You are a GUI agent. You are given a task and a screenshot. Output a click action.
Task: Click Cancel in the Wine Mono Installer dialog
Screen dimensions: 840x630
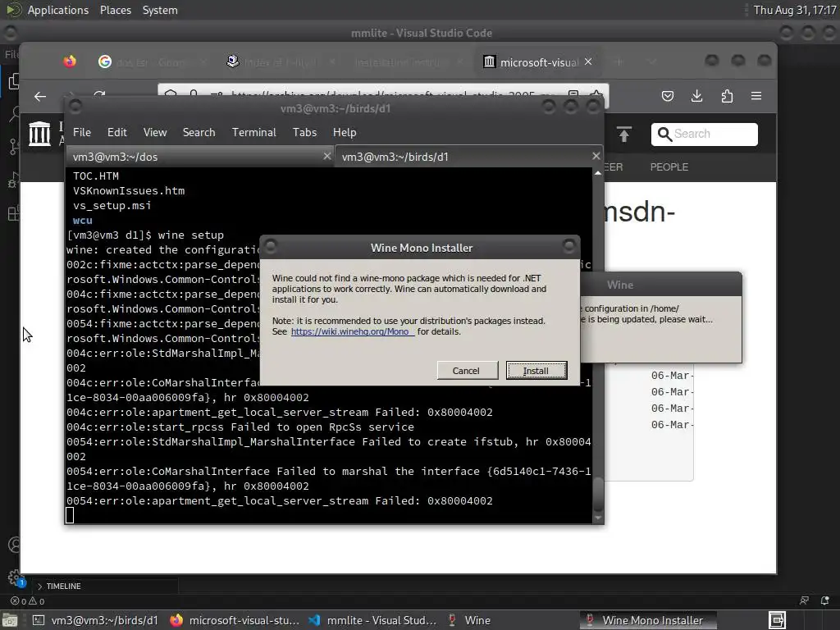pyautogui.click(x=466, y=371)
